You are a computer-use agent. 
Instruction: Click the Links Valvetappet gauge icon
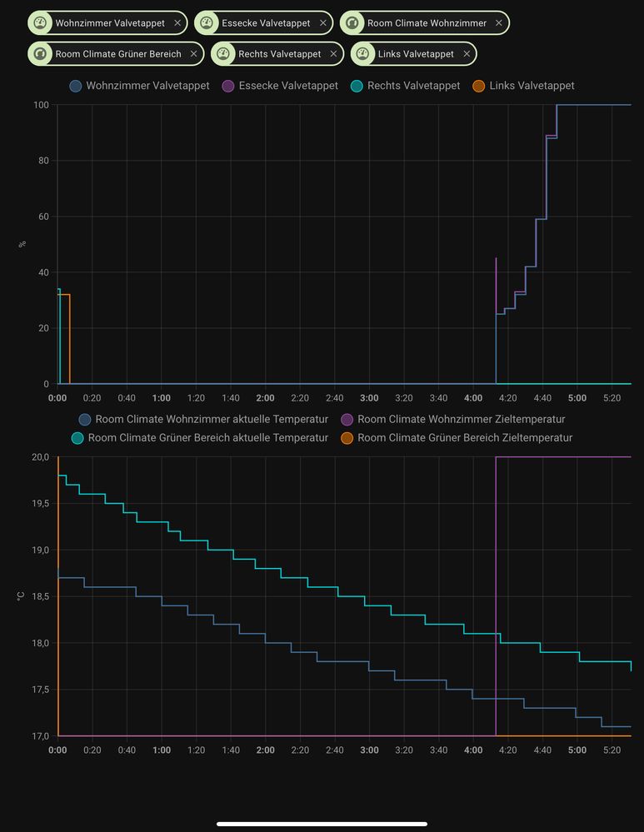(x=362, y=54)
